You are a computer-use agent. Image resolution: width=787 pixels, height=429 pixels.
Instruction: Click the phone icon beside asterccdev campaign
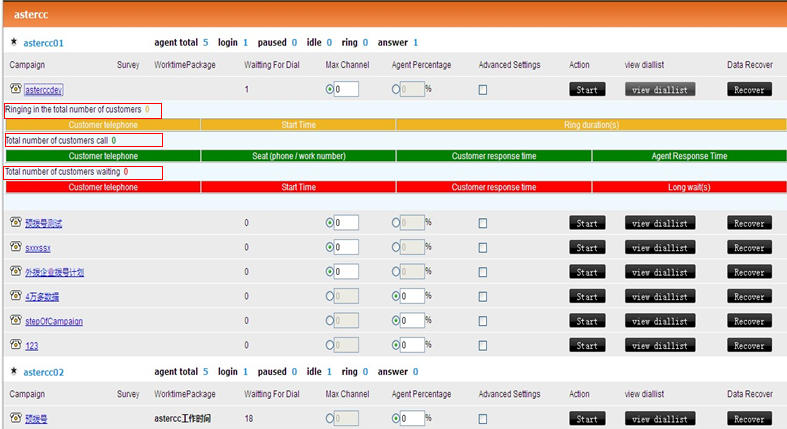(x=15, y=89)
